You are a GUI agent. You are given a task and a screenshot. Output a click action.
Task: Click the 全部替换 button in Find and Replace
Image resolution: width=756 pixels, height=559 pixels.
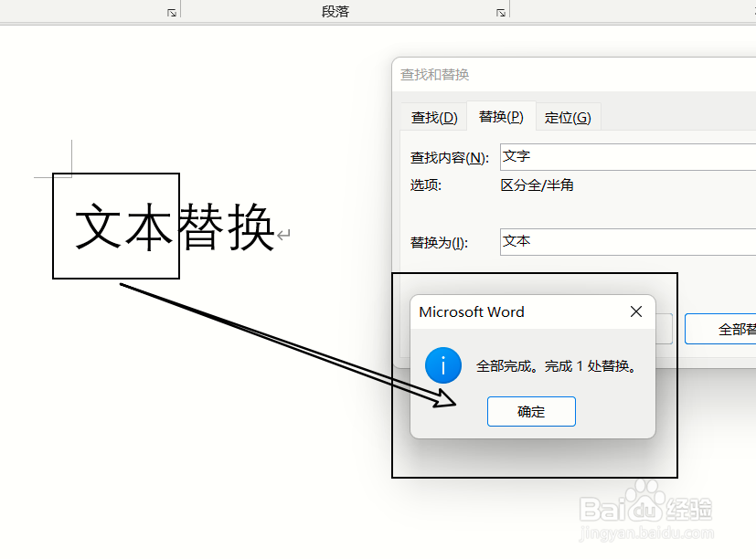coord(720,329)
